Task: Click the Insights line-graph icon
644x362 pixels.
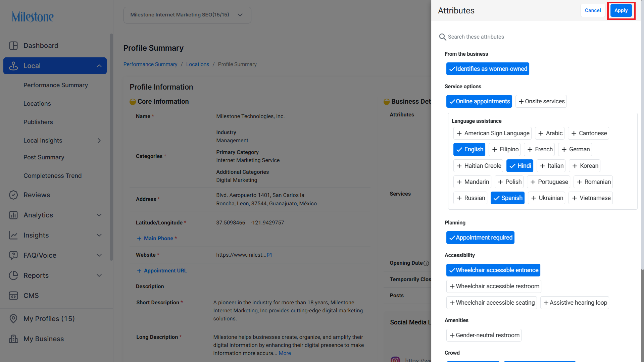Action: click(13, 235)
